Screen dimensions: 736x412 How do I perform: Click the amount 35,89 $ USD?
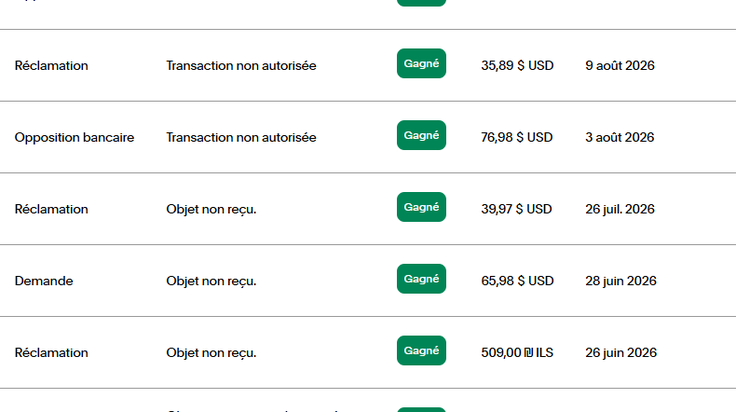click(517, 66)
